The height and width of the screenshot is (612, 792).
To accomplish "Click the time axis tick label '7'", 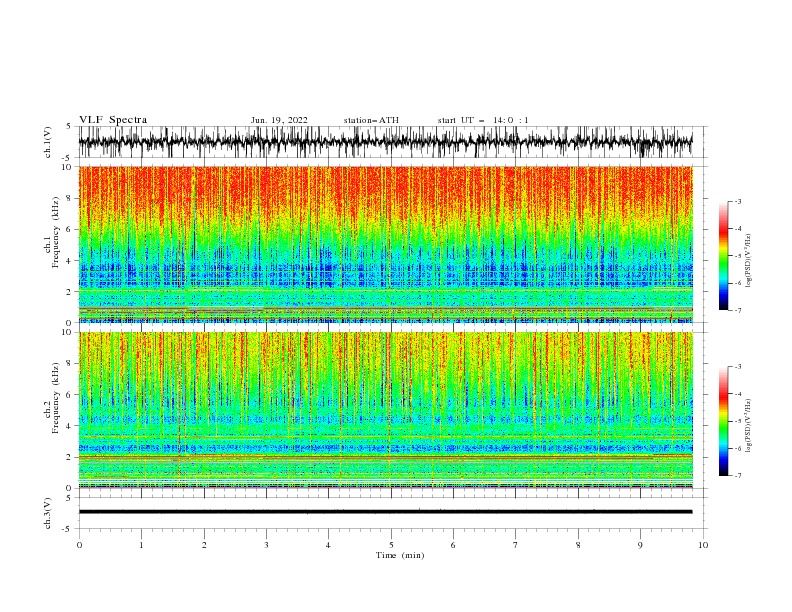I will pos(516,545).
